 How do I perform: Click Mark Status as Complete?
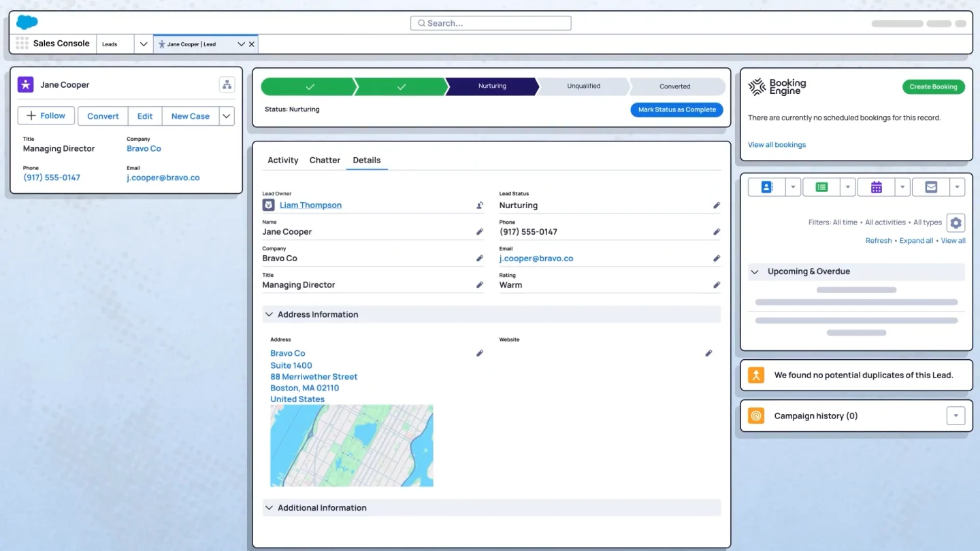[677, 110]
